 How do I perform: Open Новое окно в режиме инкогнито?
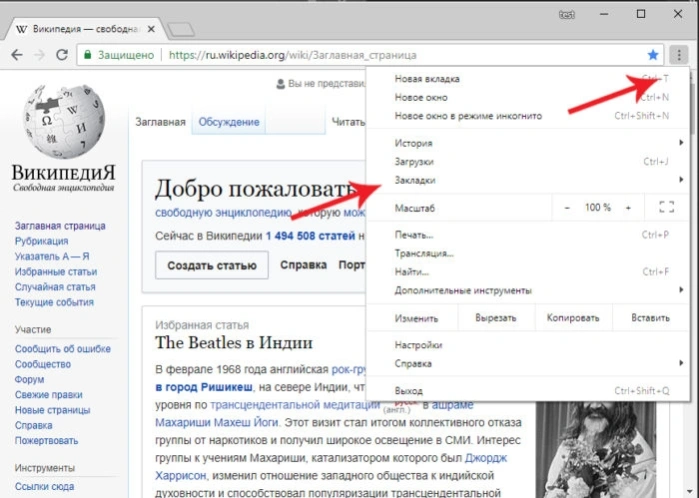[528, 116]
